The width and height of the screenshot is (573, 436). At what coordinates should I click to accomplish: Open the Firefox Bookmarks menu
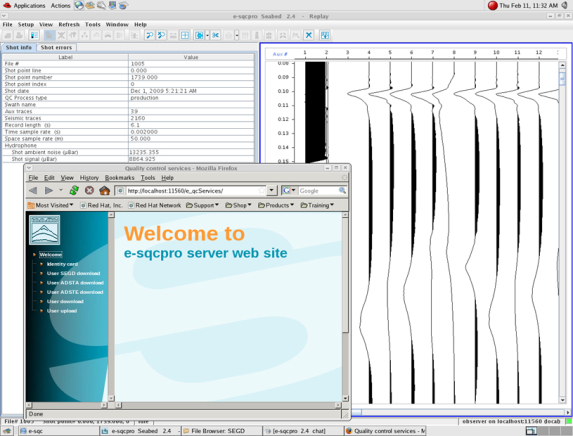point(119,178)
